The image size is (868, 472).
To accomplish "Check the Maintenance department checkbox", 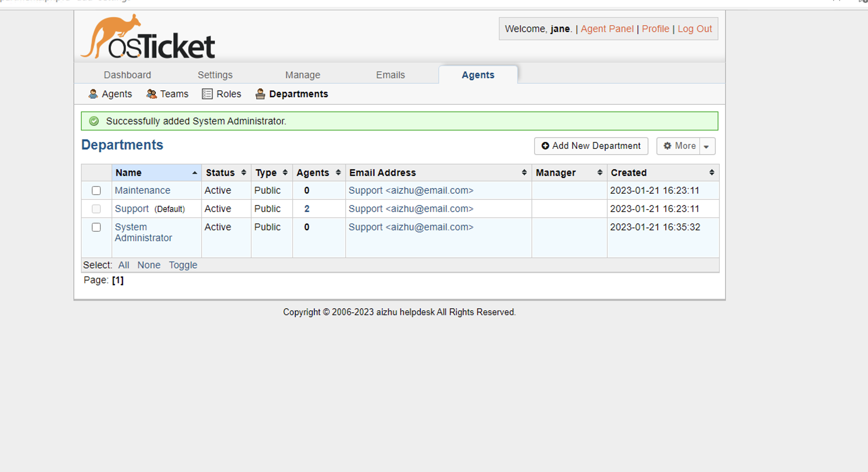I will click(96, 190).
